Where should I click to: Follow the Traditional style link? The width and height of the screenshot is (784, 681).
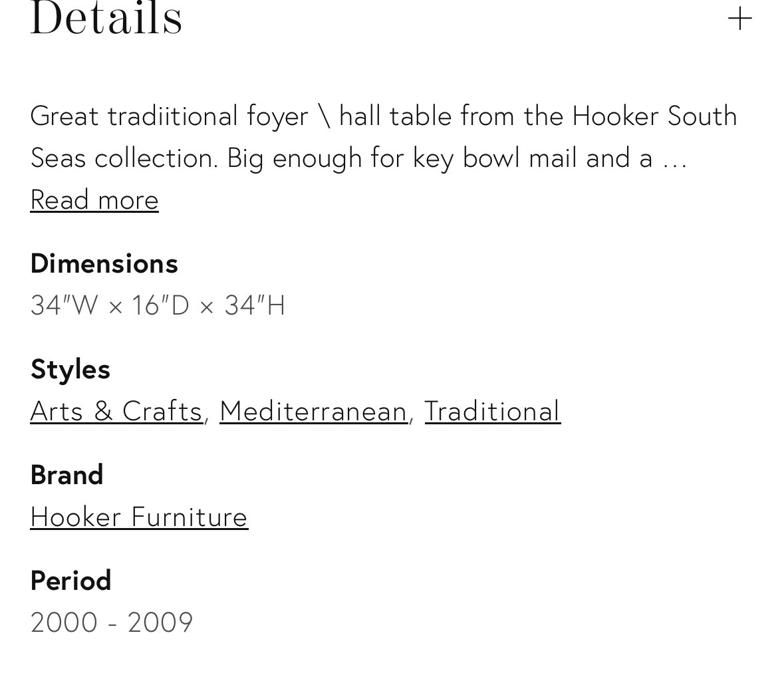click(x=492, y=411)
